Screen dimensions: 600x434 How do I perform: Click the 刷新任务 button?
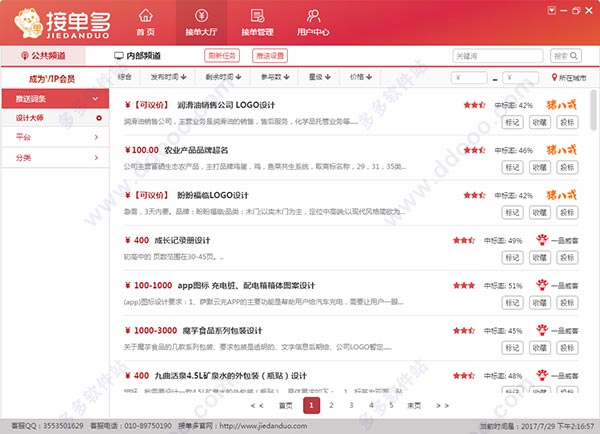[222, 56]
